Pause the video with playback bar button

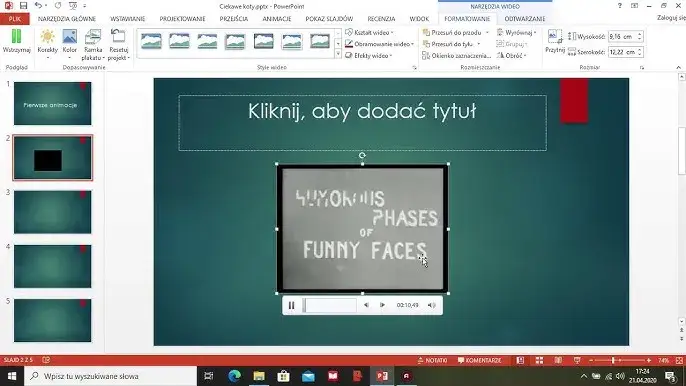(291, 305)
